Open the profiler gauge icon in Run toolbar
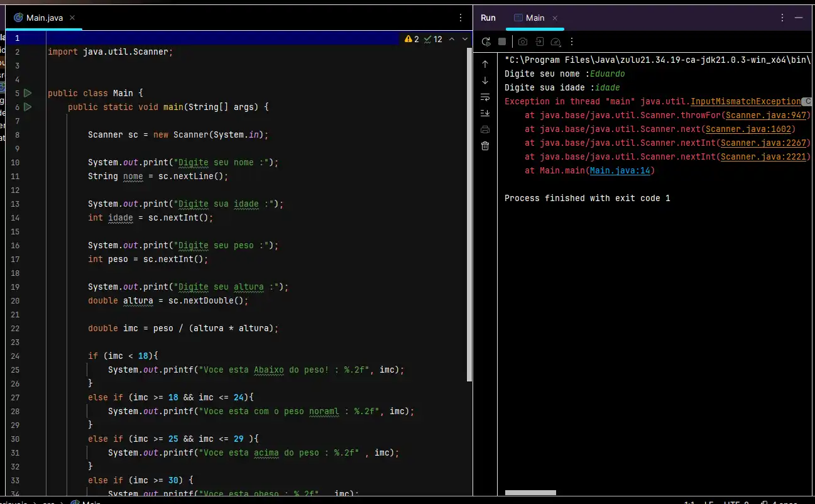The width and height of the screenshot is (815, 504). point(555,41)
